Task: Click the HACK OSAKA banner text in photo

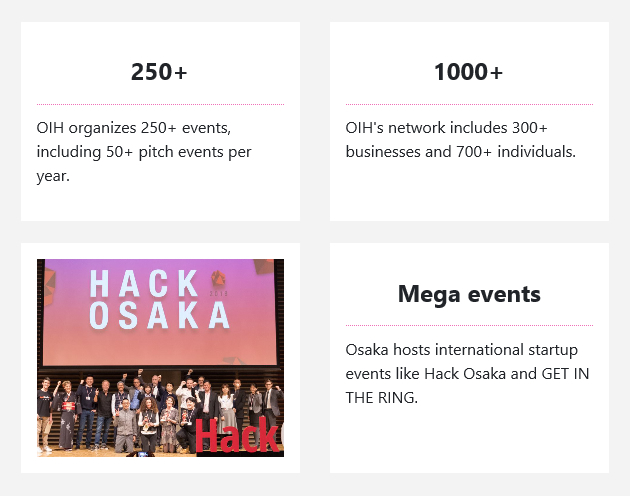Action: pos(159,299)
